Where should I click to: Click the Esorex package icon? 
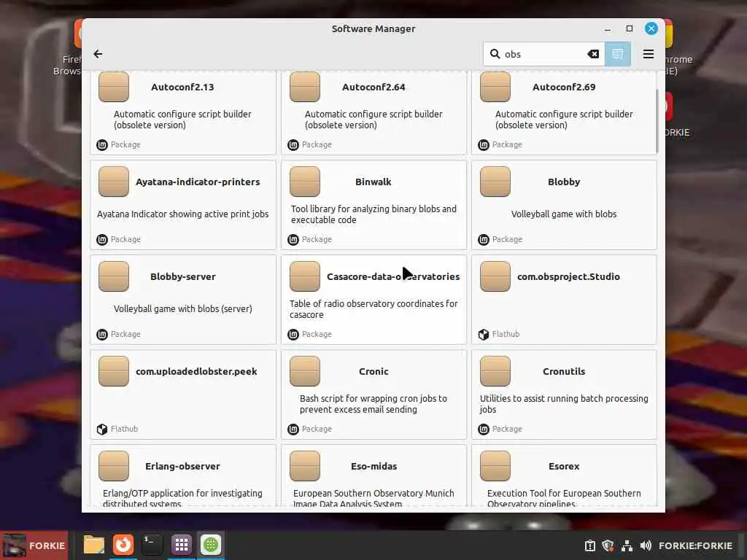495,466
